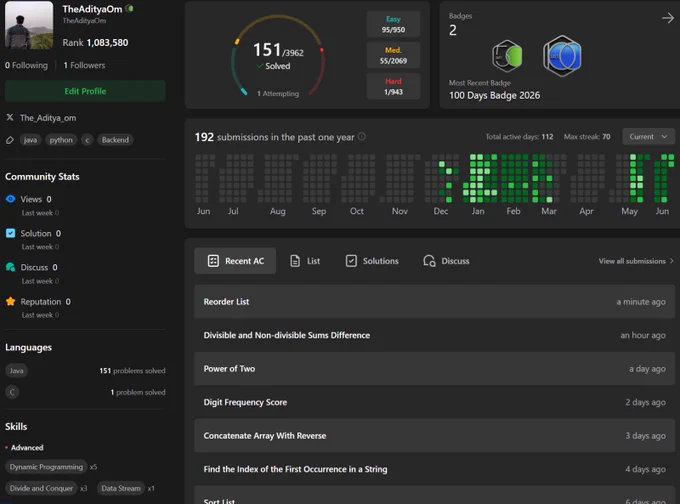
Task: Open the X (Twitter) icon link
Action: click(10, 118)
